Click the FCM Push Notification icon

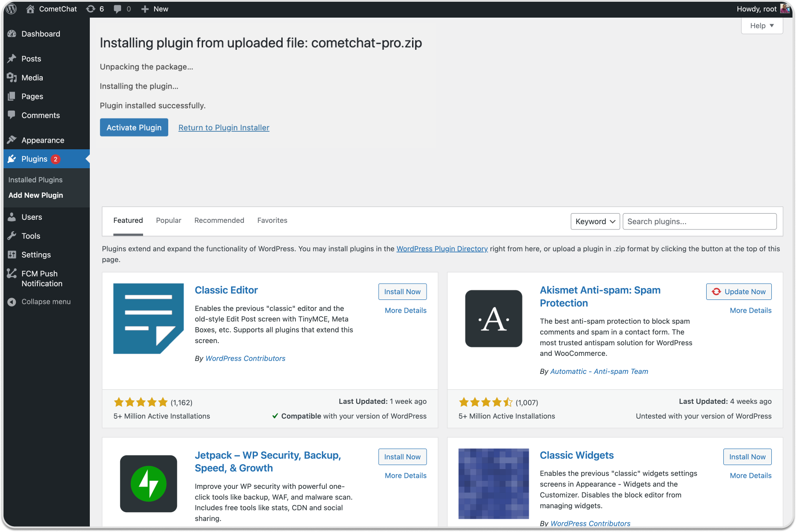12,274
